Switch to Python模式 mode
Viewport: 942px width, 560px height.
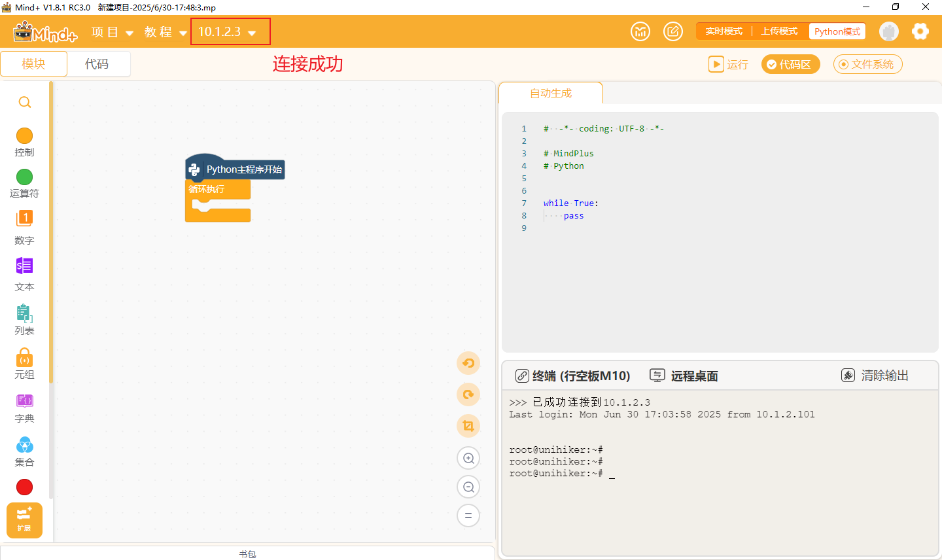[837, 31]
